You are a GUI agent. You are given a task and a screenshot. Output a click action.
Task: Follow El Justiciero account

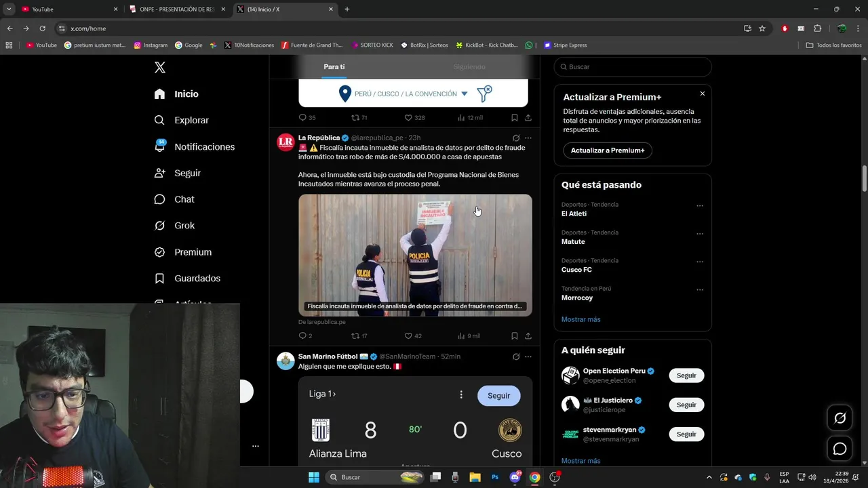[686, 405]
